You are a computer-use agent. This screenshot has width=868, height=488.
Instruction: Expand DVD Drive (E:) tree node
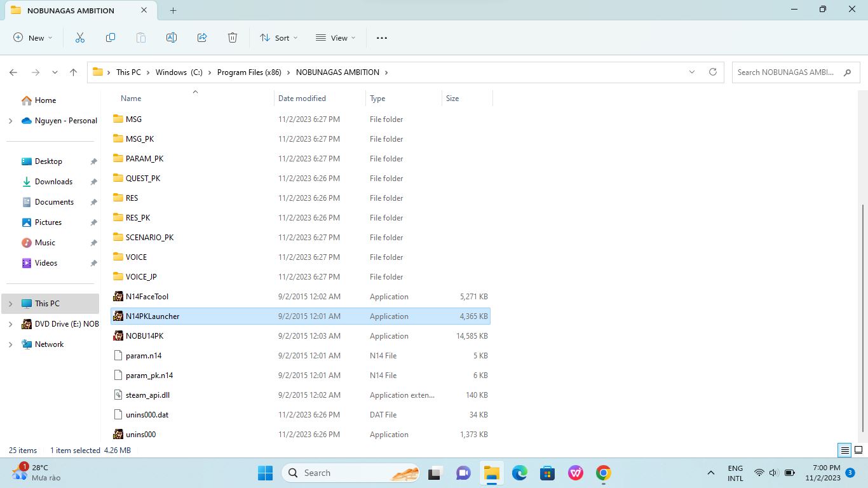10,324
